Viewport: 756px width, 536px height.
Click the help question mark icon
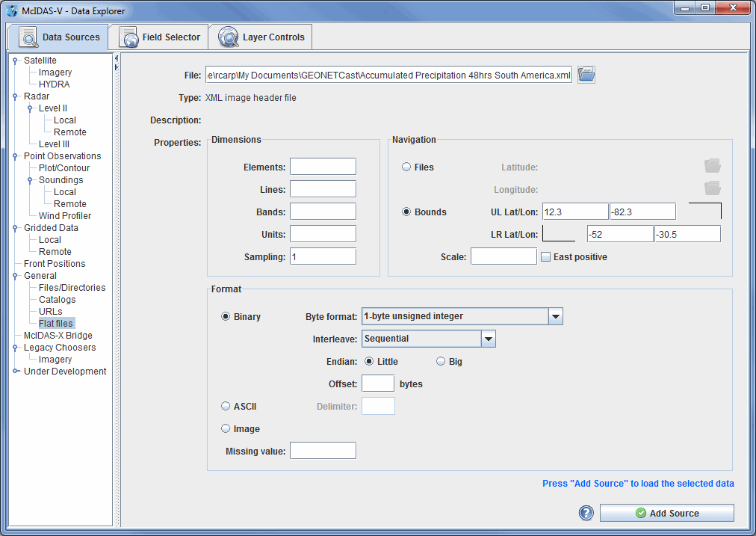click(586, 513)
